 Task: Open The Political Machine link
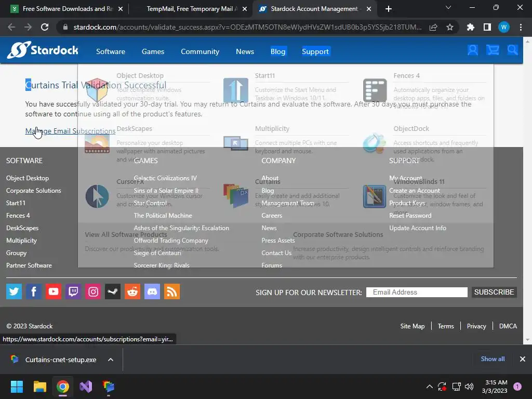[x=163, y=216]
